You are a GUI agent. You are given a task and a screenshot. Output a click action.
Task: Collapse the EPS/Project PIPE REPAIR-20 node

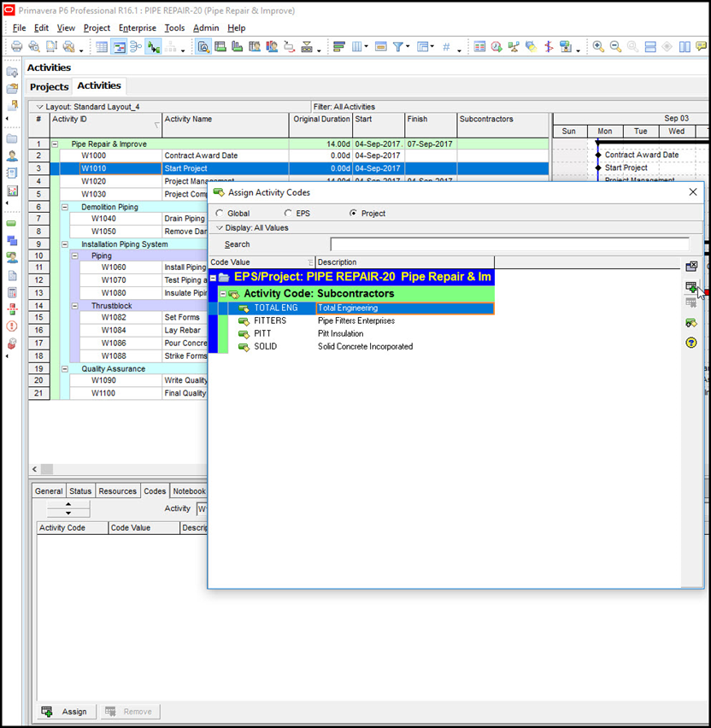pos(213,278)
